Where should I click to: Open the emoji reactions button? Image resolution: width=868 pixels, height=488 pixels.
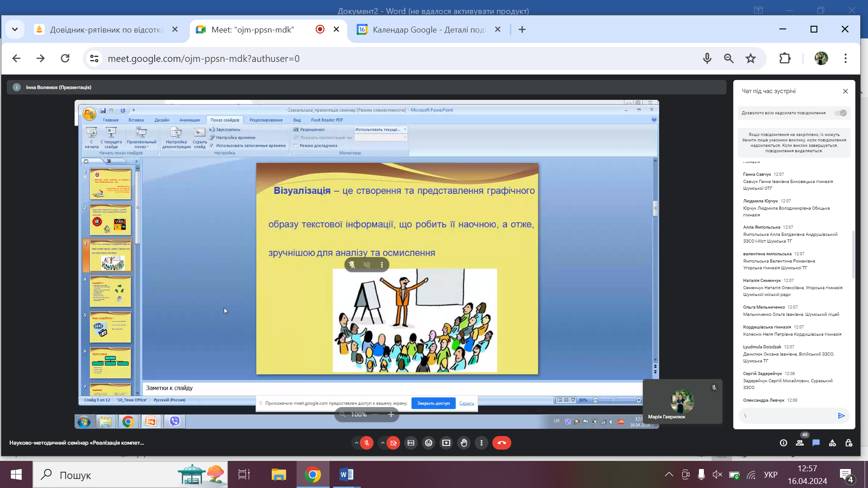(x=429, y=443)
